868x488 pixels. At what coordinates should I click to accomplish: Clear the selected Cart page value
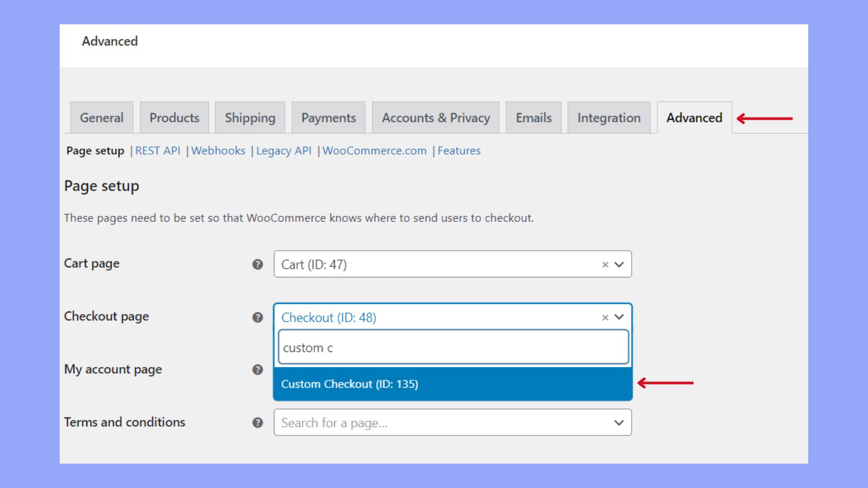(x=604, y=264)
